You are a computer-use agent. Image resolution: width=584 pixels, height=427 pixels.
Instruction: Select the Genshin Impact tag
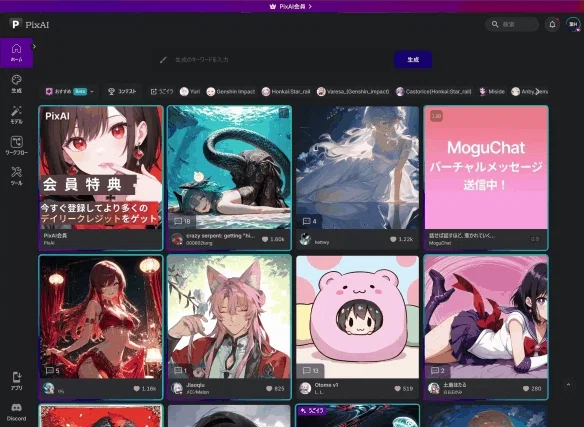(x=231, y=92)
